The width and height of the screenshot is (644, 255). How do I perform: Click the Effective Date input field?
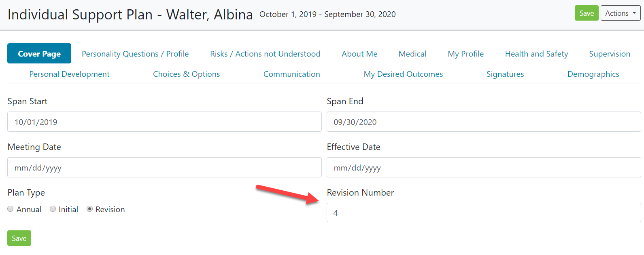click(x=484, y=167)
